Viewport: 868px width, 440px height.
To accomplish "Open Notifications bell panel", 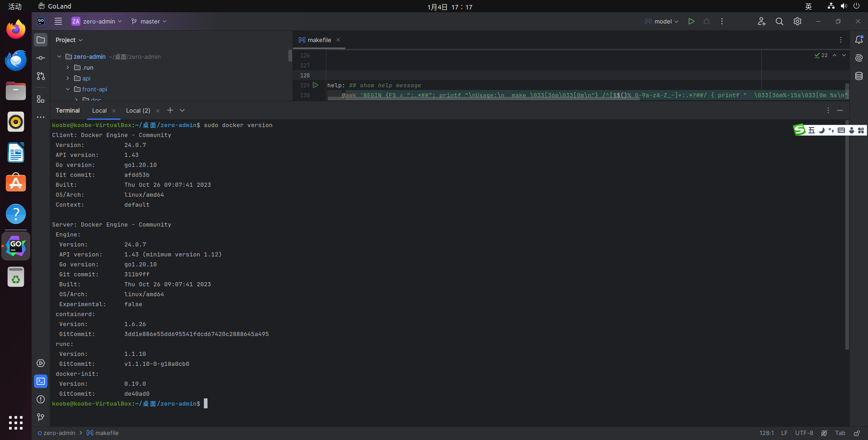I will [859, 40].
